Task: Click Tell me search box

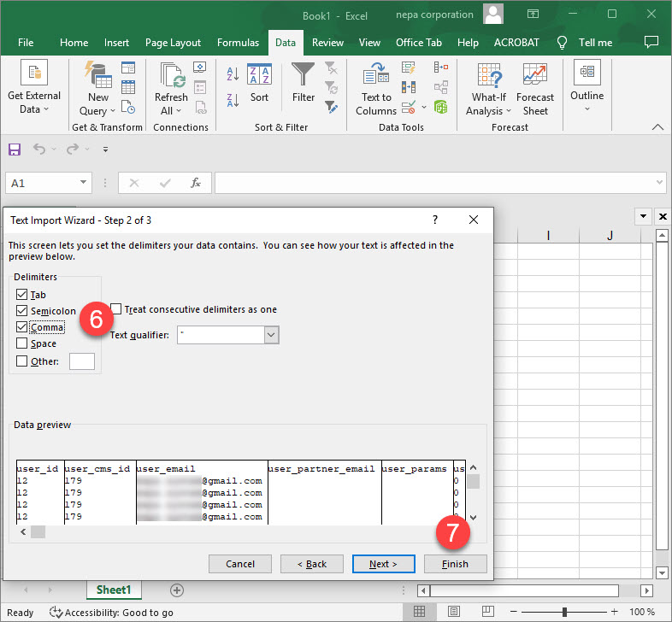Action: pos(595,43)
